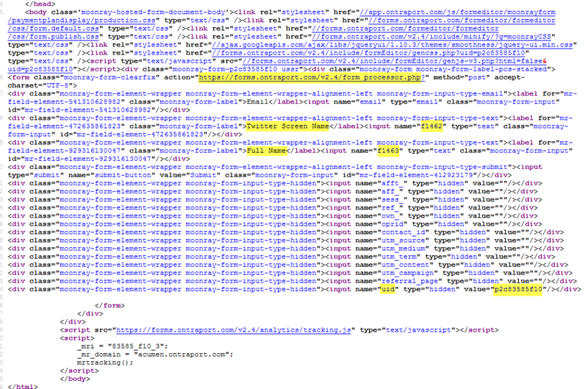Click the hidden input name 'referral_page'
The width and height of the screenshot is (588, 389).
coord(410,282)
